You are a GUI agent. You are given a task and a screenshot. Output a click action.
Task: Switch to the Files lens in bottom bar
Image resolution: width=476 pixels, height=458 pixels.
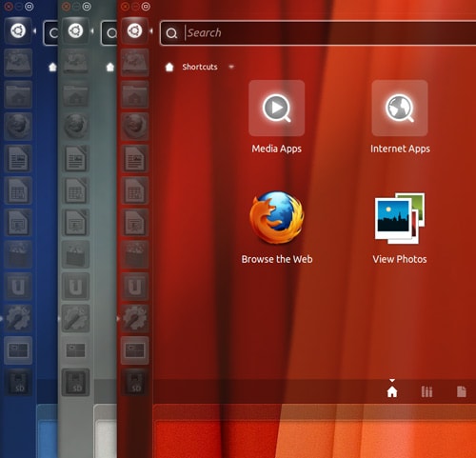click(x=461, y=391)
